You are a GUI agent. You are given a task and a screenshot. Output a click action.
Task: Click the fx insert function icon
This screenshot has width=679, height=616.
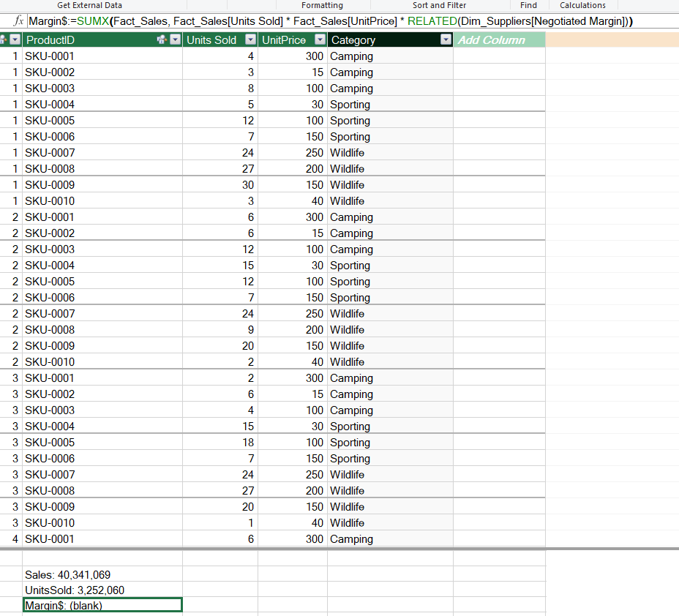coord(18,20)
